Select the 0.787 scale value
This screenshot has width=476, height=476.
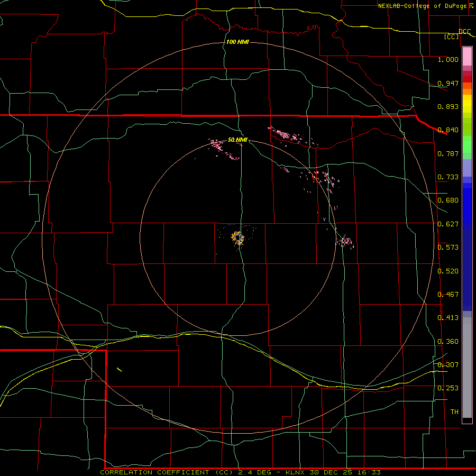(448, 153)
